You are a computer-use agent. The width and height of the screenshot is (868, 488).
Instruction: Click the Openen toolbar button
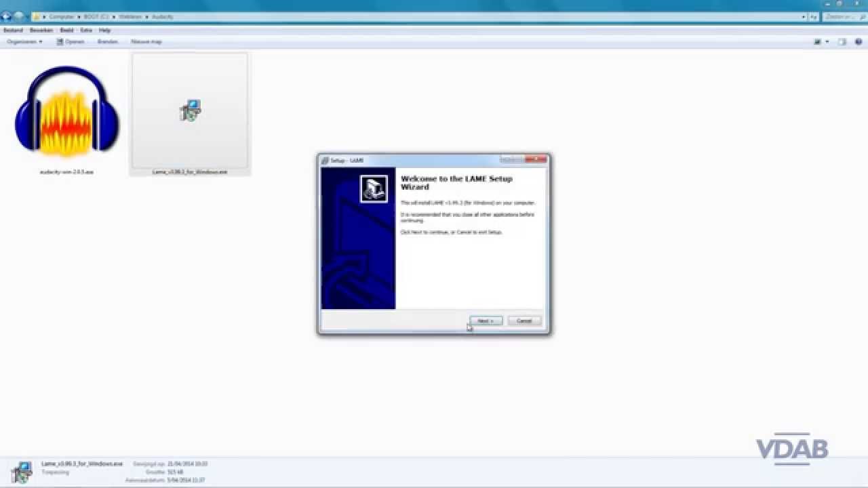(71, 42)
